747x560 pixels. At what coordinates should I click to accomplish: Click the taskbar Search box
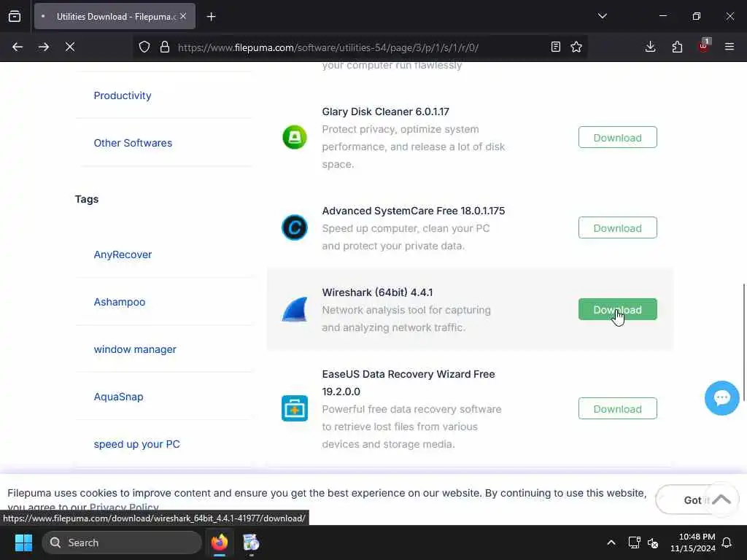click(x=122, y=542)
